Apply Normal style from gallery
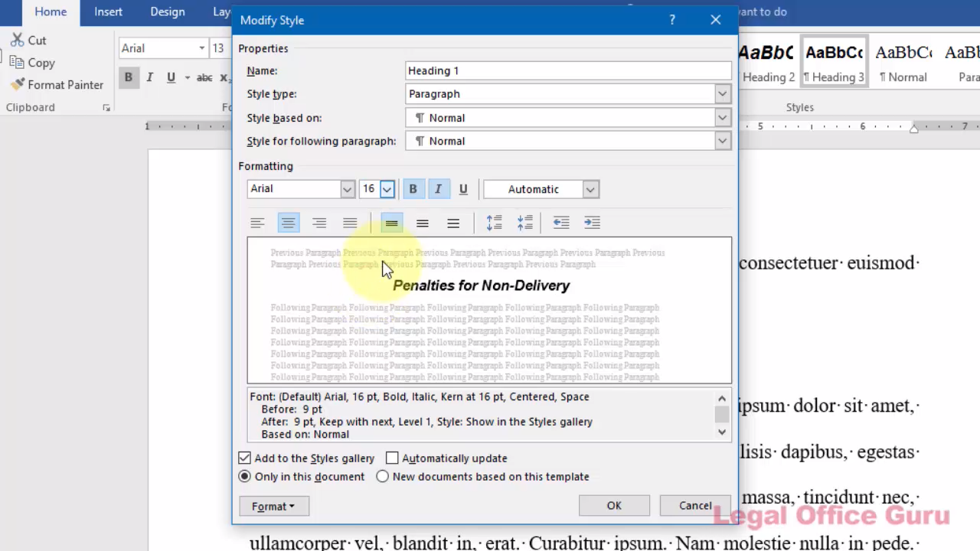 point(903,62)
